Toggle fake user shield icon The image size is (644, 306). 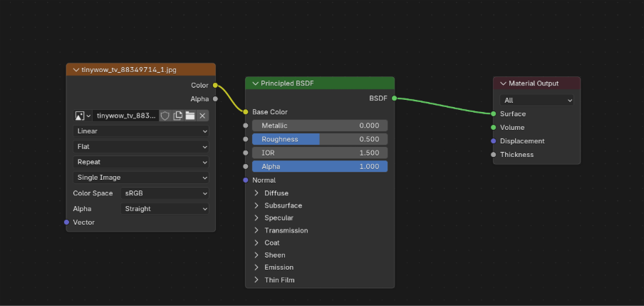[x=165, y=116]
